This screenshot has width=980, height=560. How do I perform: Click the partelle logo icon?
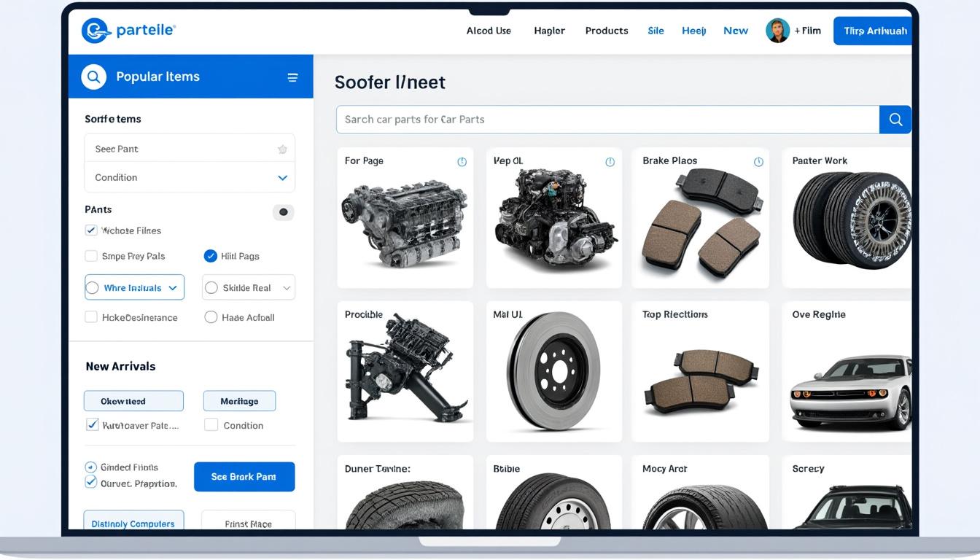click(x=96, y=31)
